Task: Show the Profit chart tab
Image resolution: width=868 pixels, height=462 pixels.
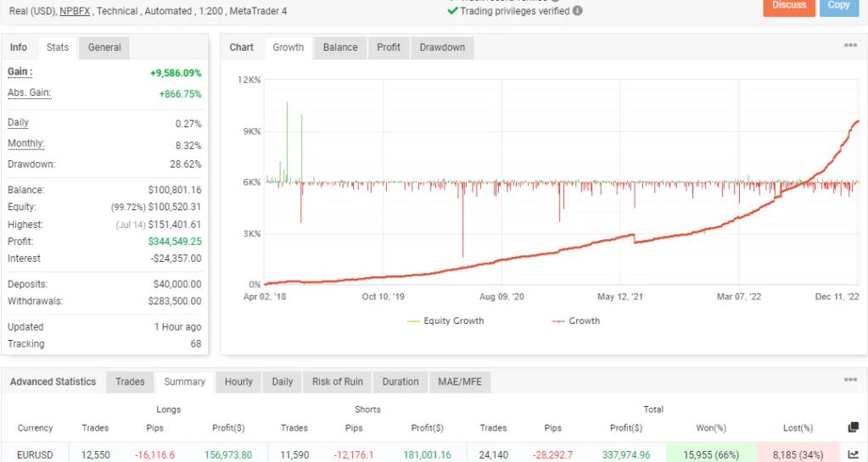Action: (389, 47)
